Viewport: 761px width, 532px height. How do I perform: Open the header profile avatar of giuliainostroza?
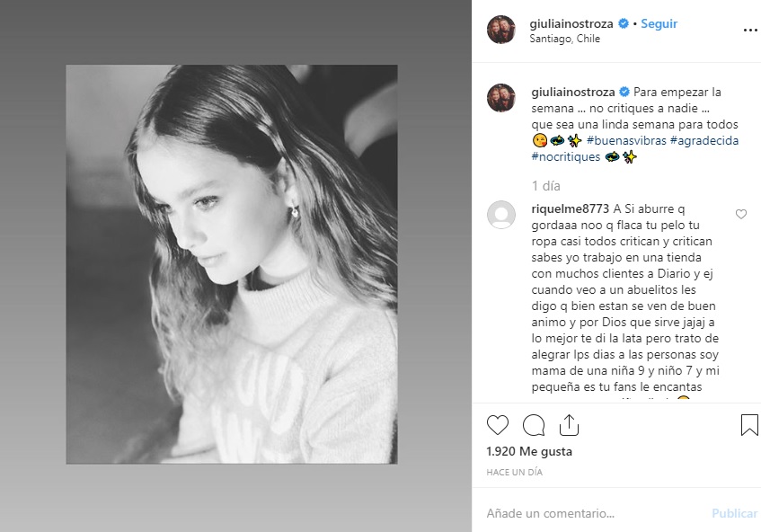pyautogui.click(x=500, y=30)
